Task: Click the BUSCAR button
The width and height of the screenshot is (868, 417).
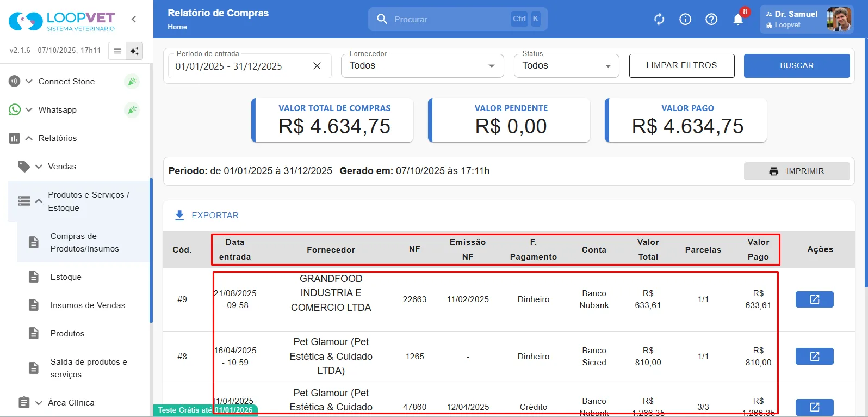Action: 797,66
